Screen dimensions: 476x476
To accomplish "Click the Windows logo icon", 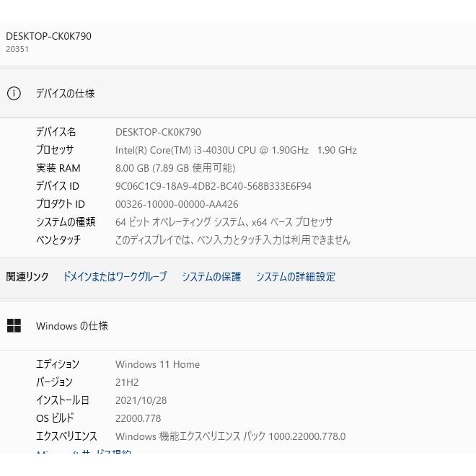I will pos(14,325).
